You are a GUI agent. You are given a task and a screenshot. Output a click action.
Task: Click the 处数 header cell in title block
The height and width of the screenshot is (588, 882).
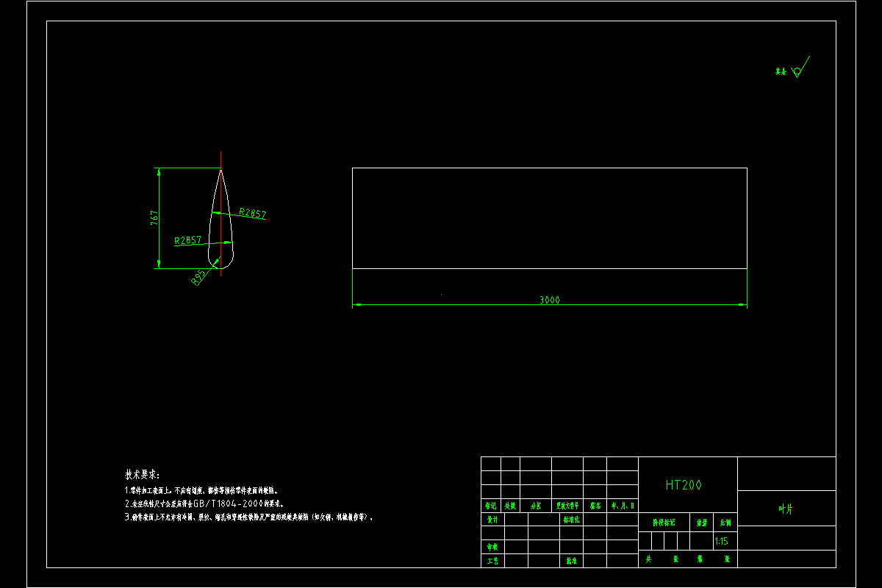coord(510,506)
